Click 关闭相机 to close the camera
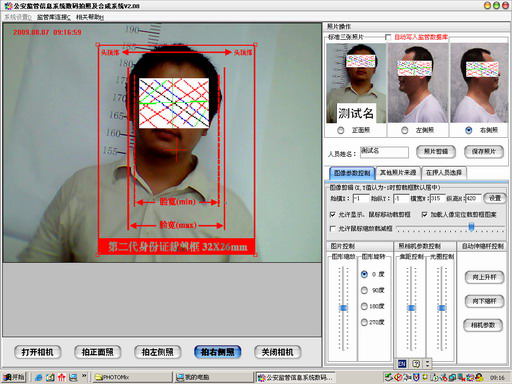This screenshot has height=384, width=512. coord(278,352)
